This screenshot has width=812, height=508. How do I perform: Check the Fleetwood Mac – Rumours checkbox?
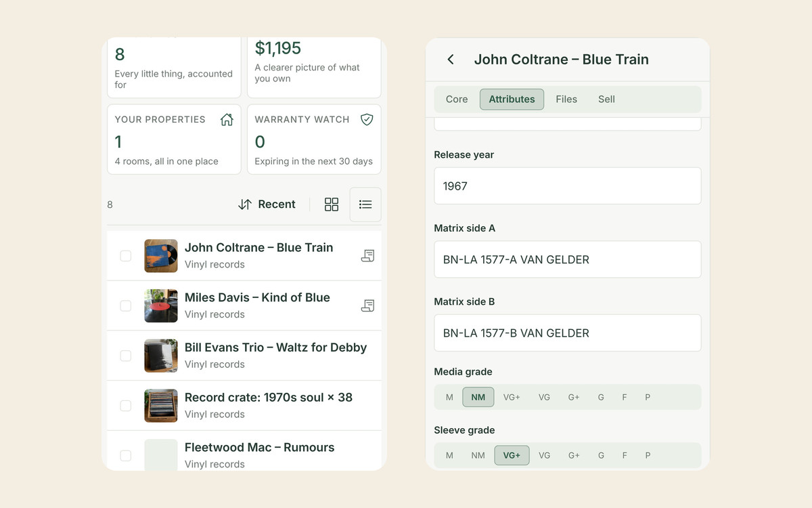tap(126, 456)
